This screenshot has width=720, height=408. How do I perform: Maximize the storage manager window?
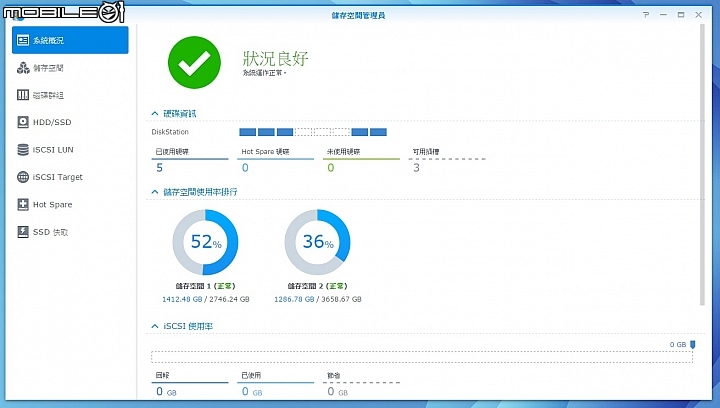(681, 15)
